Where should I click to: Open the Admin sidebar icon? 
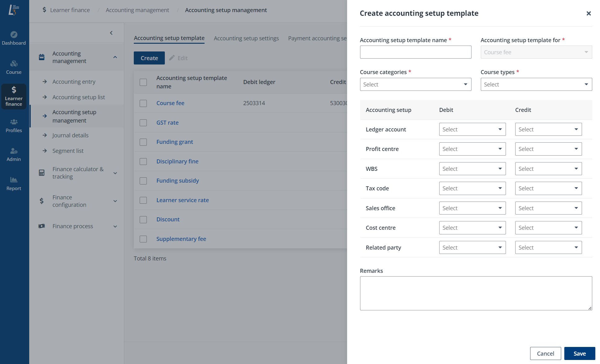click(x=14, y=154)
